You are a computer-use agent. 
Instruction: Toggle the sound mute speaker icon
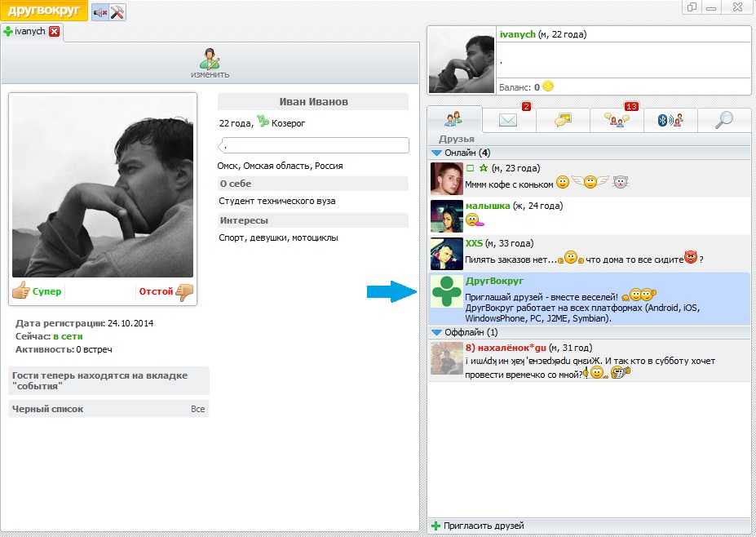tap(100, 12)
